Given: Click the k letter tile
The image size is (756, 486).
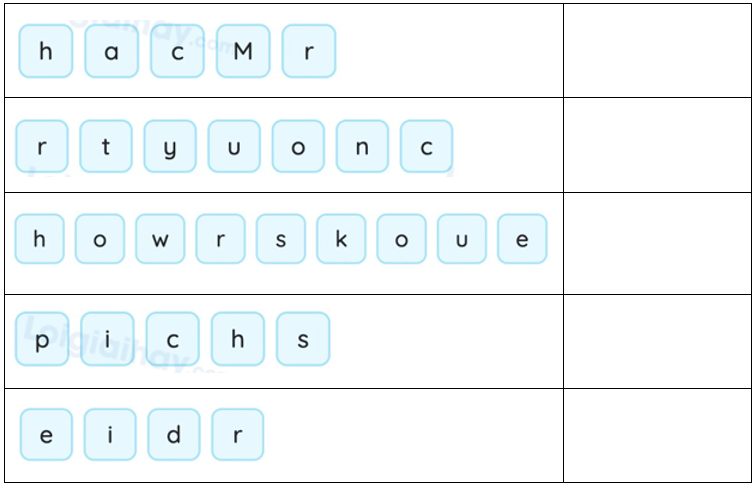Looking at the screenshot, I should click(342, 240).
